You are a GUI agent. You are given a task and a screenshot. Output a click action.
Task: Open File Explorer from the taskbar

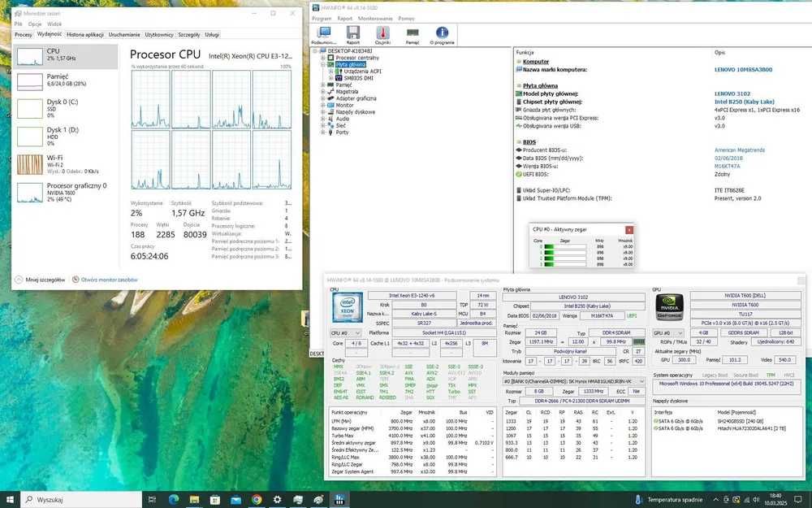point(194,500)
